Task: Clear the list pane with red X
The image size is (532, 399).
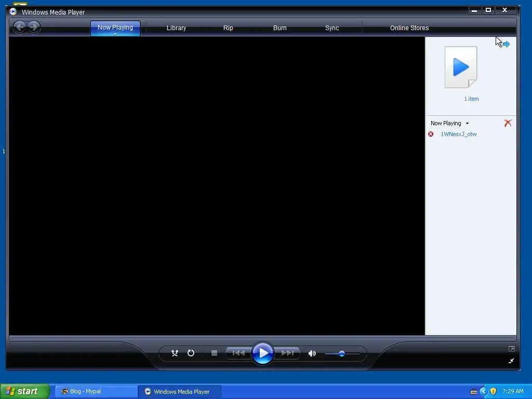Action: [x=508, y=123]
